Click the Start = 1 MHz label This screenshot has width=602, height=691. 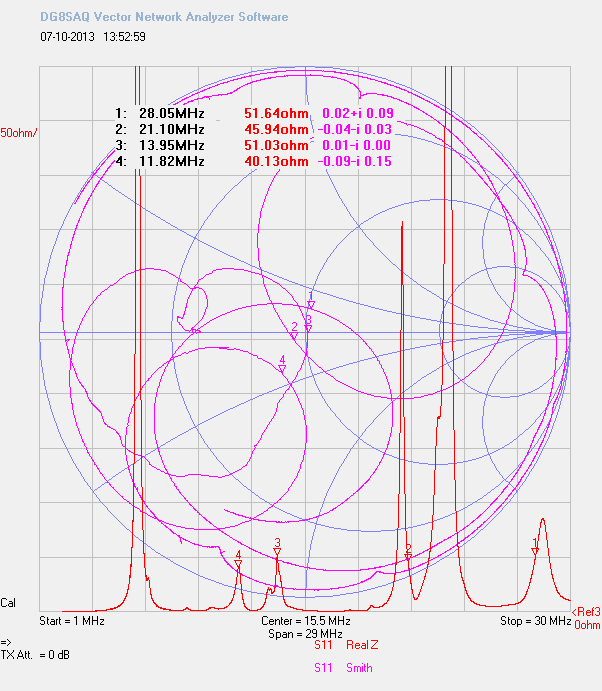click(x=72, y=621)
